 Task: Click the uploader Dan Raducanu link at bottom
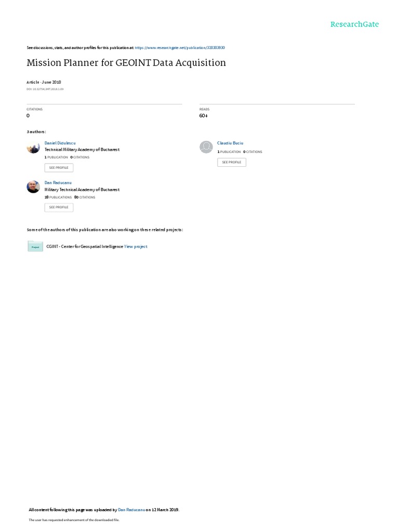[131, 510]
